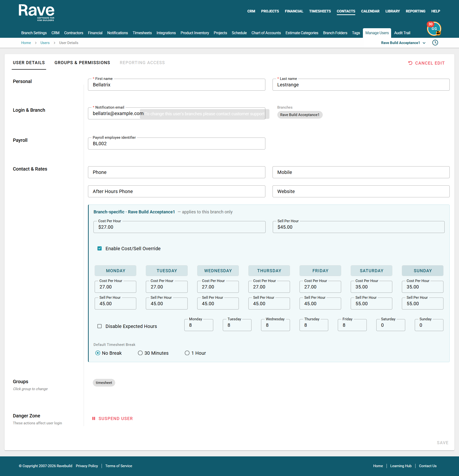Expand the Rave Build Acceptance1 branch dropdown
Screen dimensions: 459x476
pyautogui.click(x=403, y=43)
